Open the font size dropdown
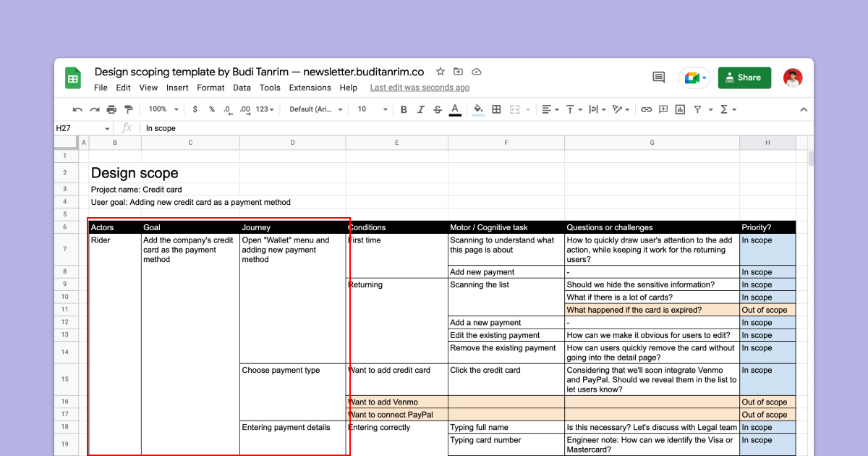The height and width of the screenshot is (456, 868). 371,109
